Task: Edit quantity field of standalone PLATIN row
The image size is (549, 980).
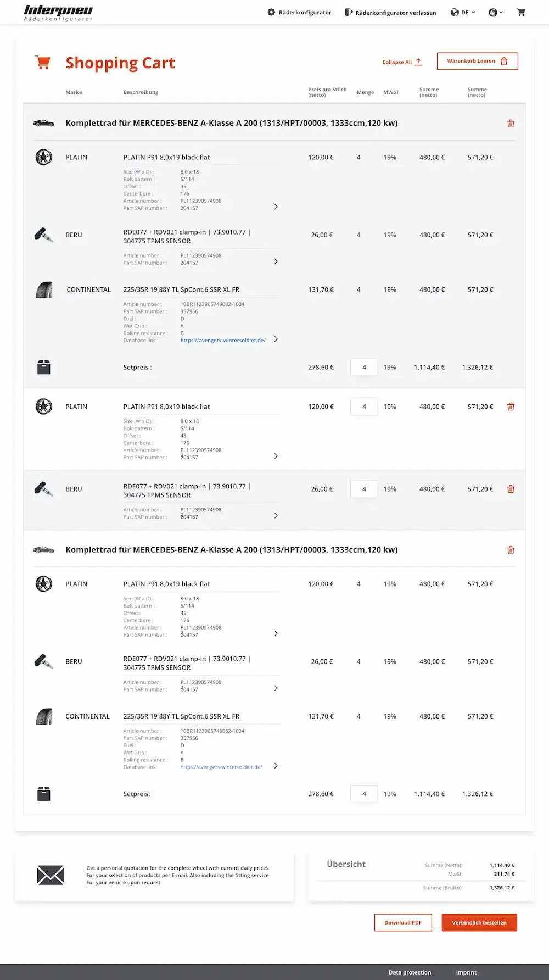Action: (x=364, y=407)
